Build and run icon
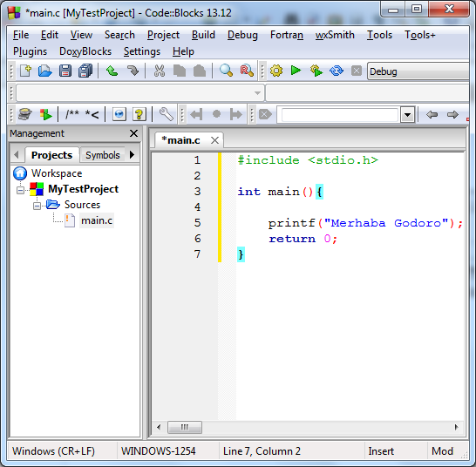 pyautogui.click(x=316, y=71)
